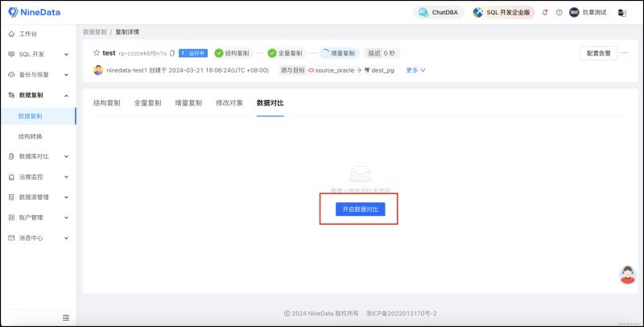The height and width of the screenshot is (327, 644).
Task: Click the test task name
Action: [109, 52]
